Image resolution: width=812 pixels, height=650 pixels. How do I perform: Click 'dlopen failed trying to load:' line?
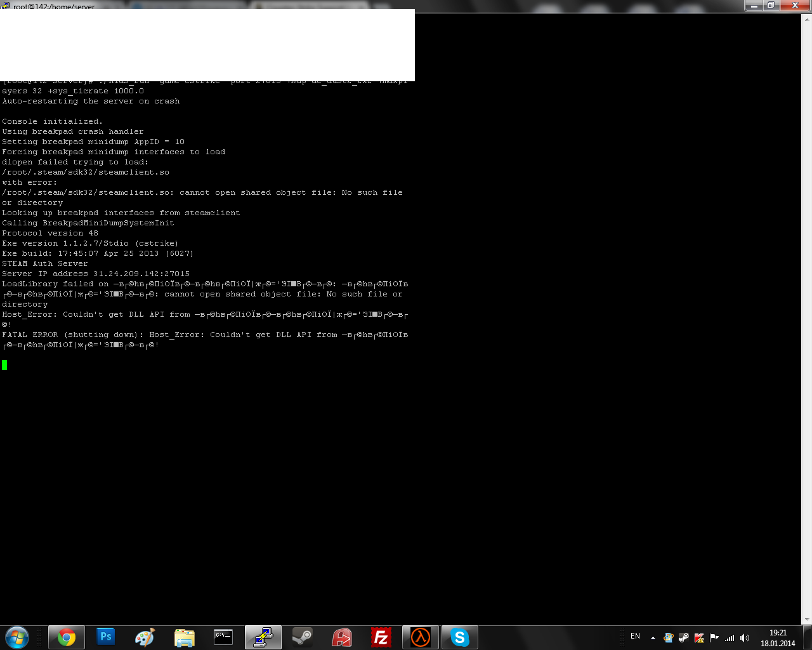75,162
